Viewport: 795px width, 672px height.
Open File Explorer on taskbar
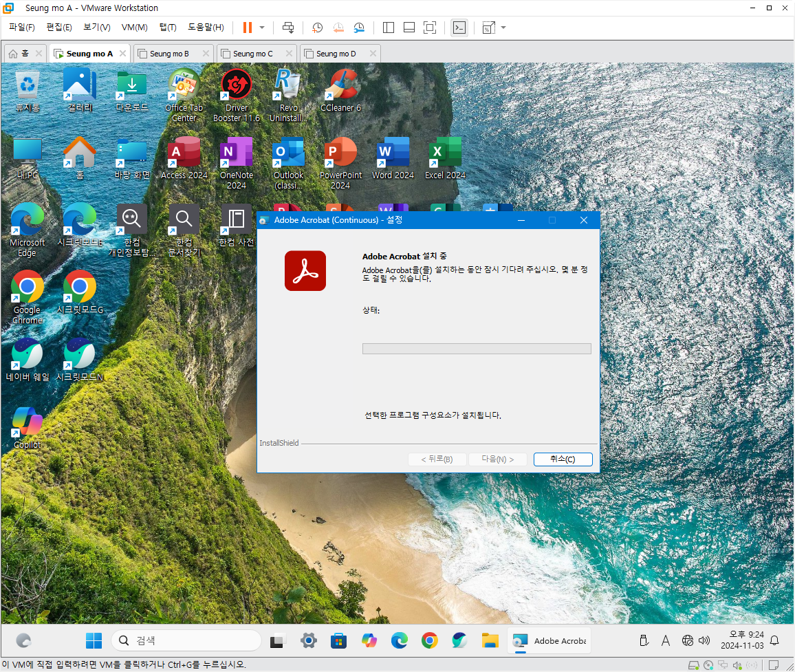click(x=490, y=640)
